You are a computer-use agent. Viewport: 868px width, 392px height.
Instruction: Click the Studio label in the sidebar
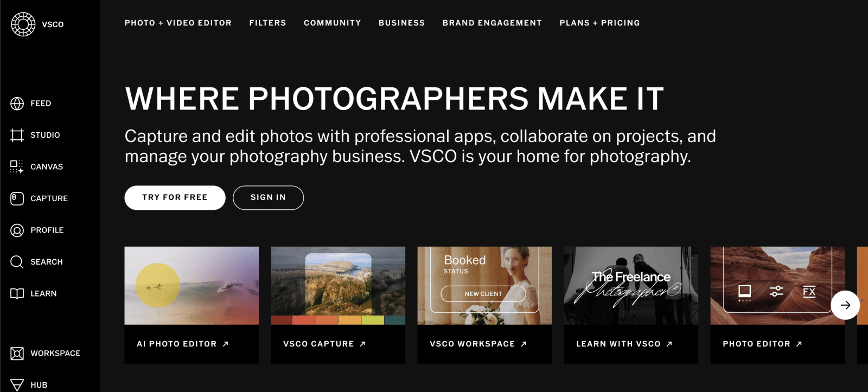45,135
